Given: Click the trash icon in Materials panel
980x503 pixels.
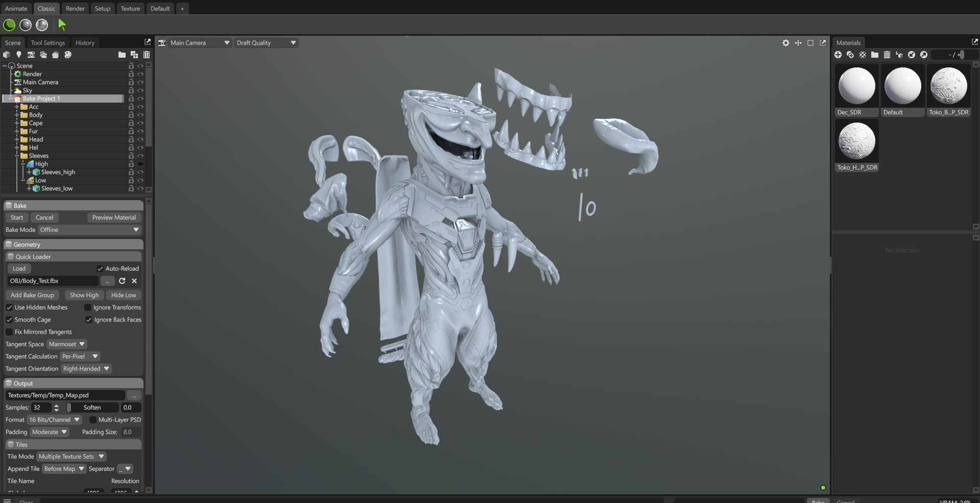Looking at the screenshot, I should coord(887,55).
